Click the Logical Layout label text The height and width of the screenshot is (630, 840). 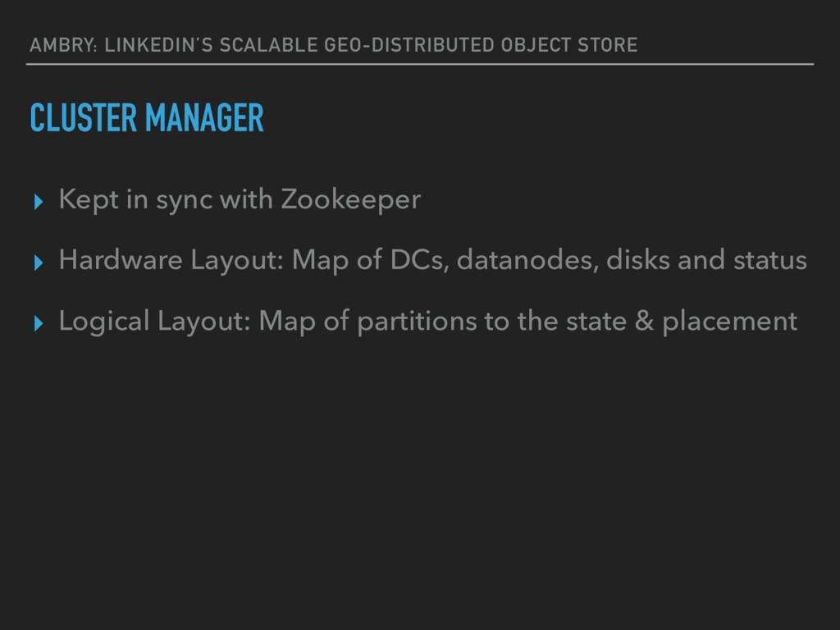pos(154,322)
